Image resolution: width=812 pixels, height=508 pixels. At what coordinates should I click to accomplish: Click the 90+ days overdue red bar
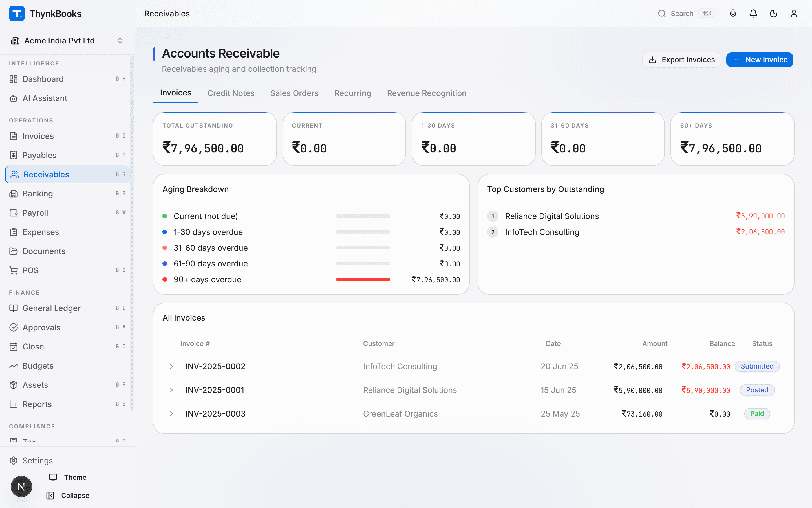coord(363,279)
